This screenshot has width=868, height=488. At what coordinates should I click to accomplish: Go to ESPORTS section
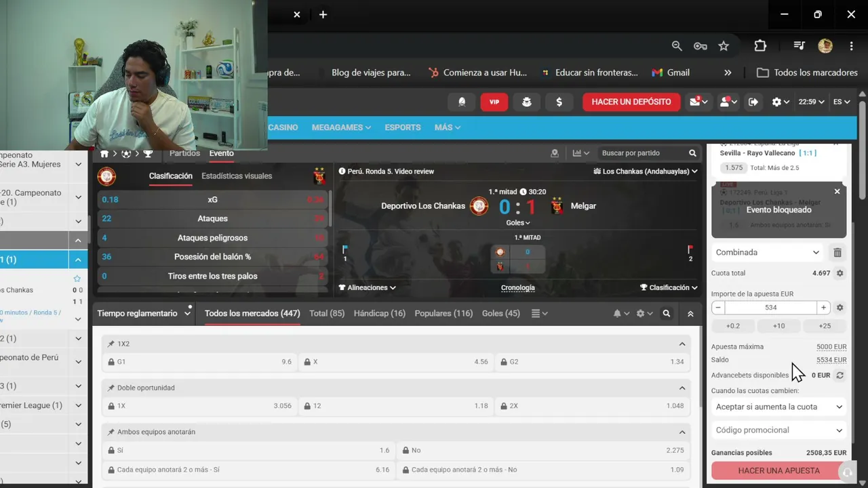(403, 127)
